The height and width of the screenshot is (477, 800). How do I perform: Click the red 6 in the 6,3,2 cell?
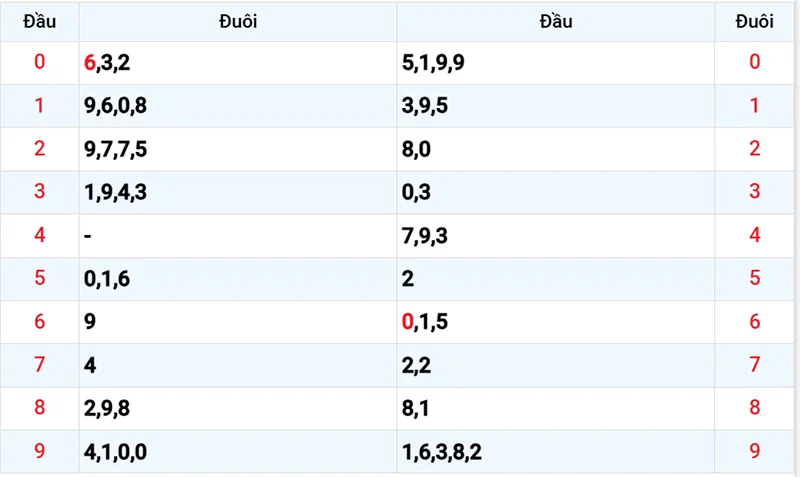click(91, 63)
